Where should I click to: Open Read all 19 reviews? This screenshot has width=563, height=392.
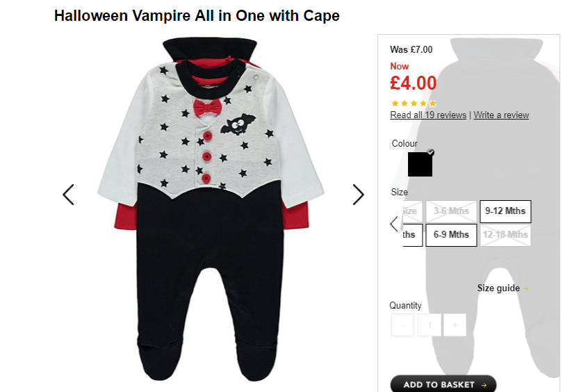pos(428,115)
